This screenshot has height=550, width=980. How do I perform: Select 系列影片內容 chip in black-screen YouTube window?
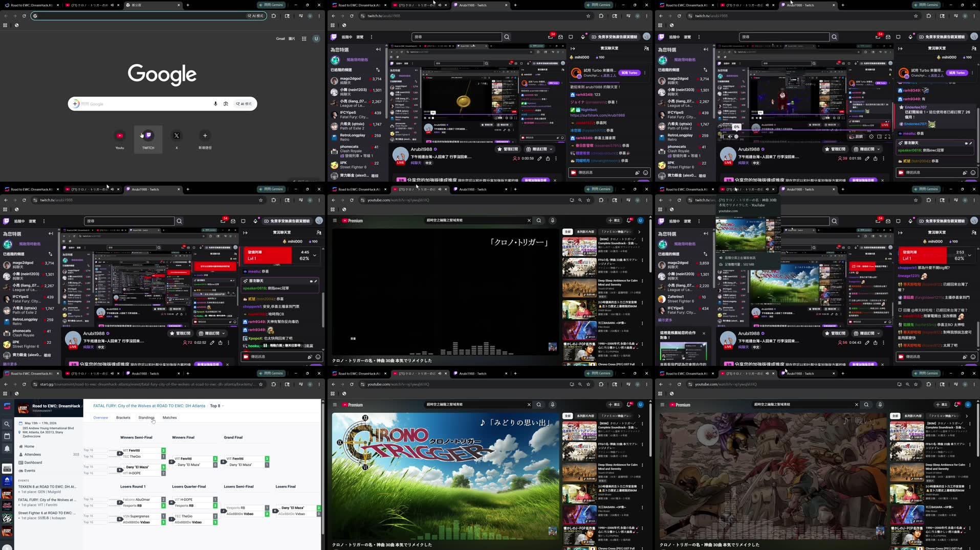[585, 232]
